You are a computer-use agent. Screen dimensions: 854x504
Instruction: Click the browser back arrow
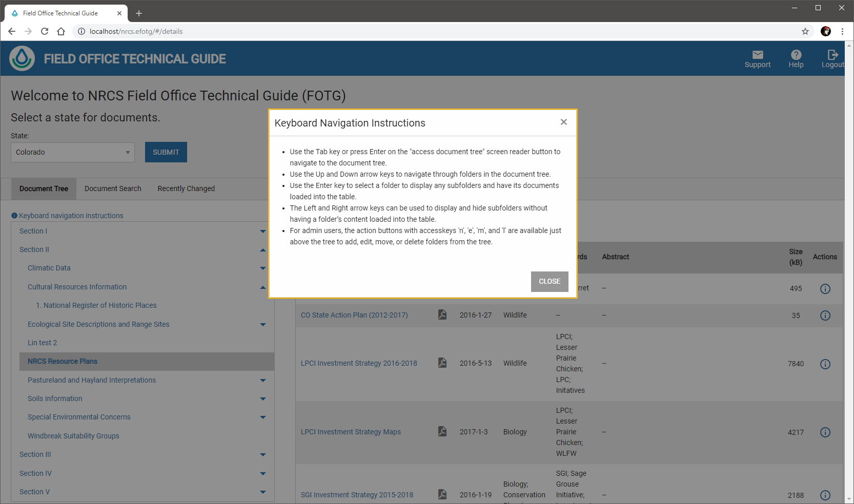[12, 31]
